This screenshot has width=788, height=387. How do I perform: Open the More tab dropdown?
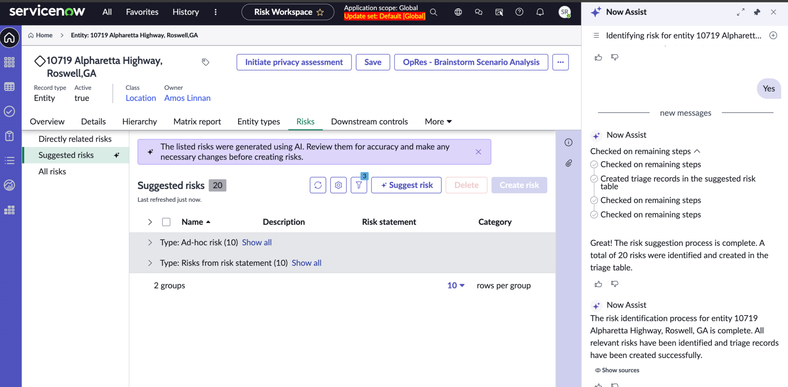tap(438, 122)
